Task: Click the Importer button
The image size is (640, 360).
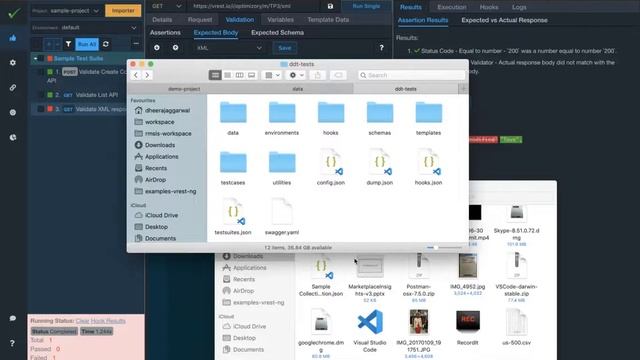Action: 123,11
